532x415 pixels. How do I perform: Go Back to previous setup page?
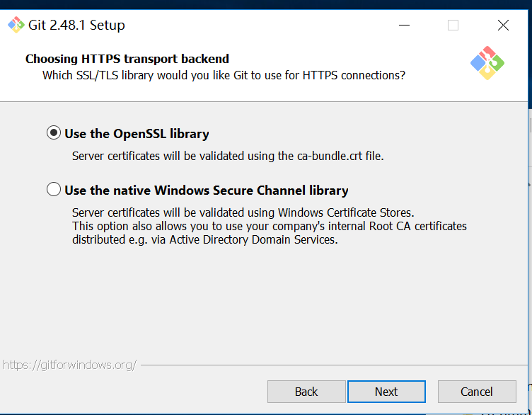coord(306,392)
